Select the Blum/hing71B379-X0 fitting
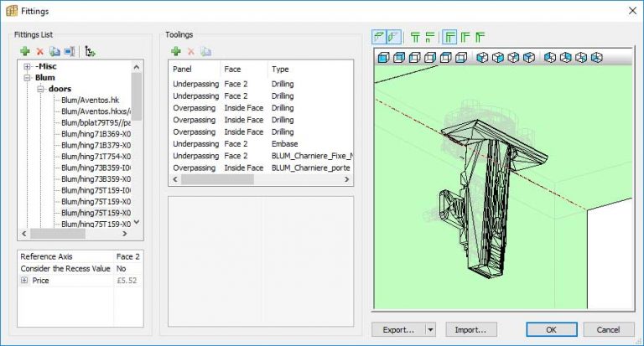644x346 pixels. (96, 145)
